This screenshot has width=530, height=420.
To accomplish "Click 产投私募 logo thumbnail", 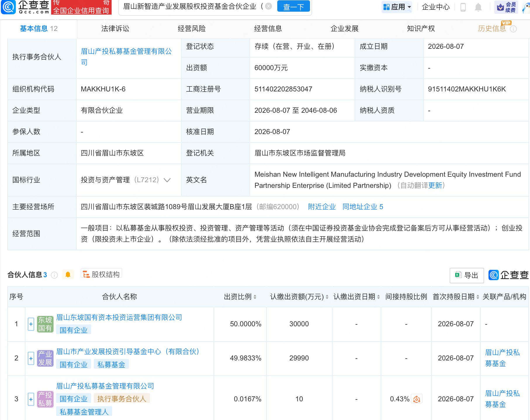I will pos(45,399).
